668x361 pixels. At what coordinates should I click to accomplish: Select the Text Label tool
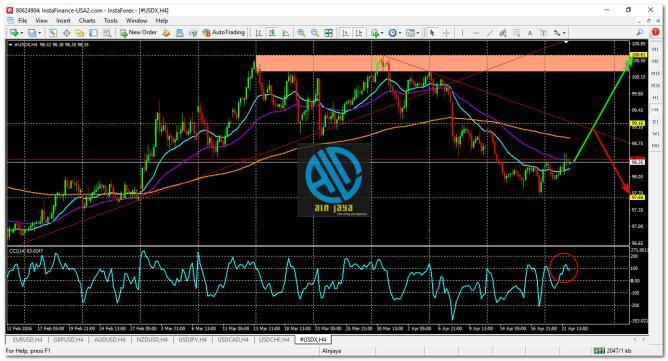tap(543, 33)
